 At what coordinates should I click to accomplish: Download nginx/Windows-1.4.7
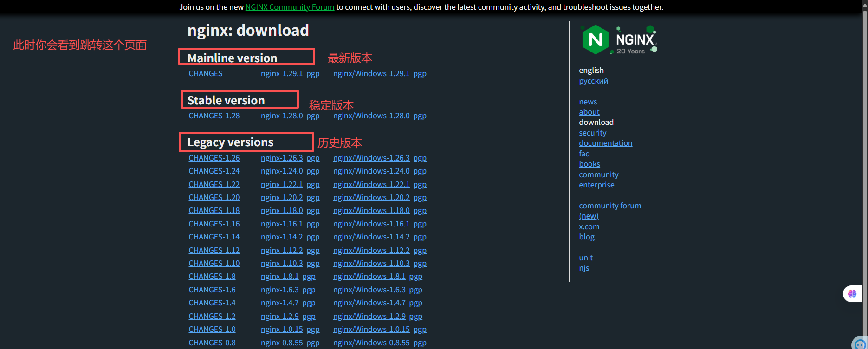click(369, 303)
